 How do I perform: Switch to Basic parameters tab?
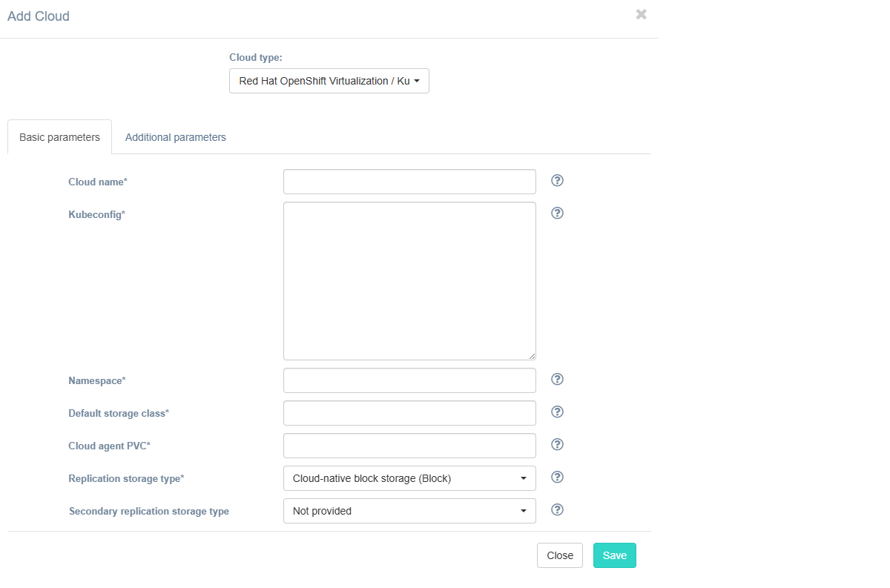(59, 137)
